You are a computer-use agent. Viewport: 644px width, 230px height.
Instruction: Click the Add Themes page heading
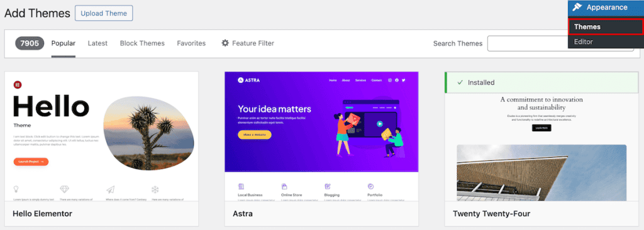click(x=37, y=13)
